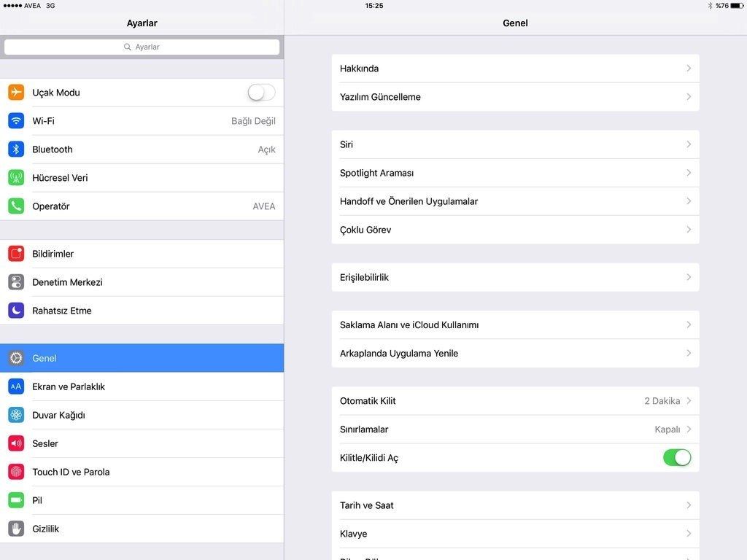
Task: Tap the Rahatsız Etme moon icon
Action: pos(16,311)
